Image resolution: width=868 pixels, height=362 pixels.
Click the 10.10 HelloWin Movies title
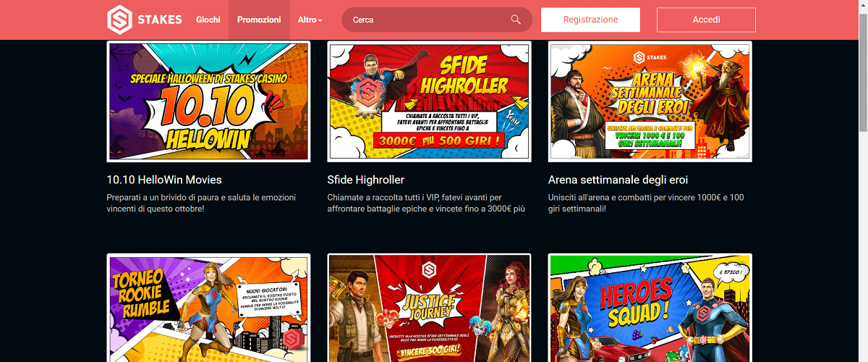pos(164,180)
